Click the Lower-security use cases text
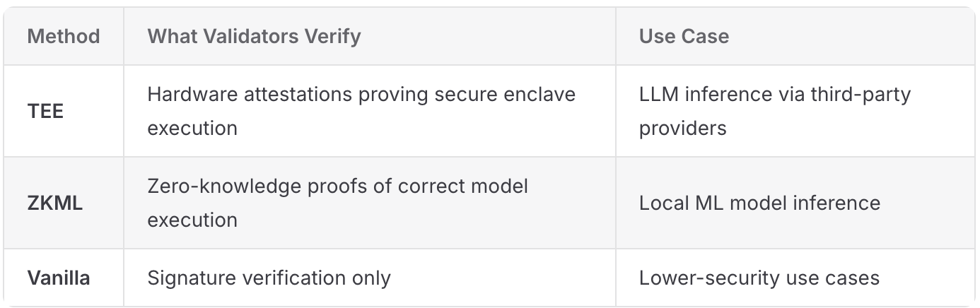The height and width of the screenshot is (308, 980). tap(759, 278)
